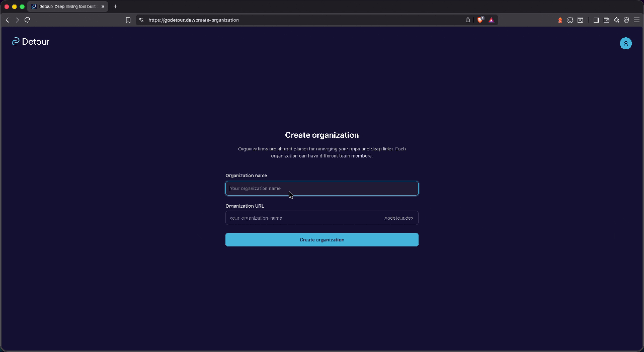
Task: Reload the current page
Action: coord(28,20)
